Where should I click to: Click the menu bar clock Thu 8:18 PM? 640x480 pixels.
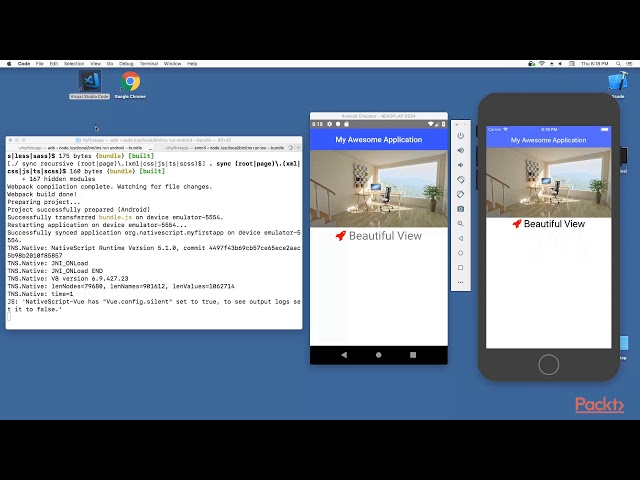click(x=595, y=64)
